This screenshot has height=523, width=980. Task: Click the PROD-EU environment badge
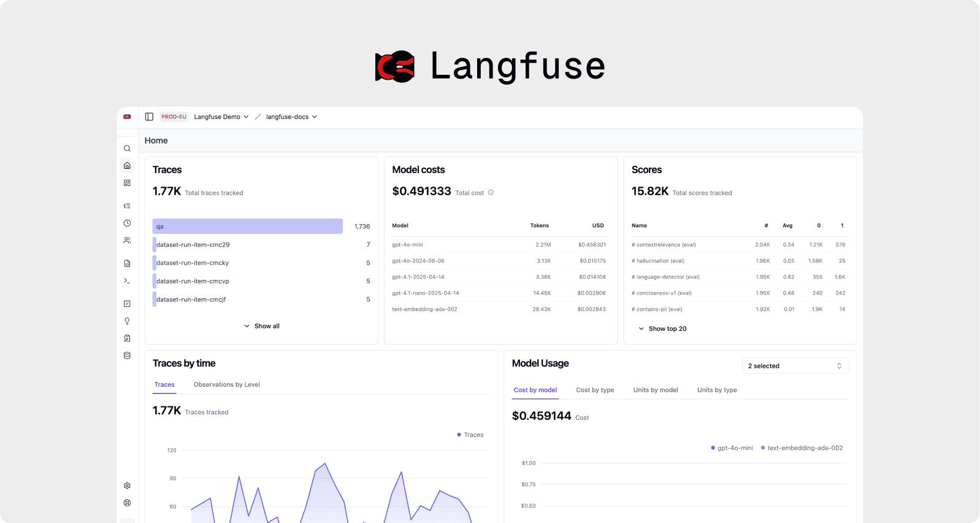(174, 117)
